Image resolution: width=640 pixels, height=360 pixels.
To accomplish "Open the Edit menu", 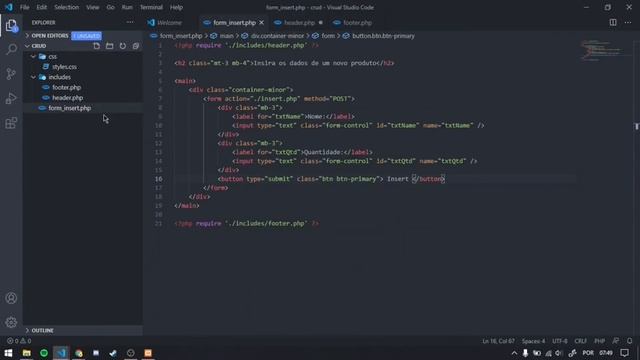I will click(41, 7).
